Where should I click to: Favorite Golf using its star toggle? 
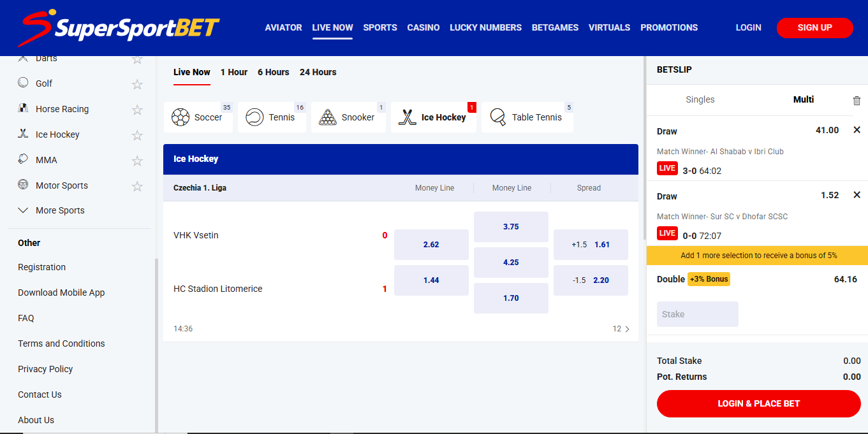[x=137, y=83]
